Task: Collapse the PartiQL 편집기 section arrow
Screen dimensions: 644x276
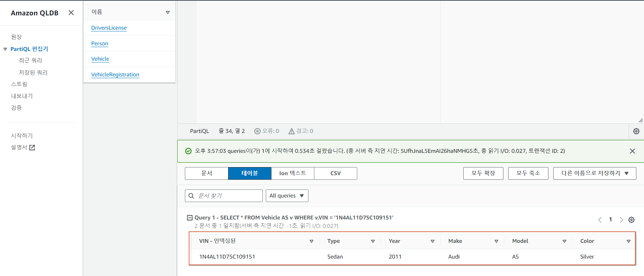Action: (5, 49)
